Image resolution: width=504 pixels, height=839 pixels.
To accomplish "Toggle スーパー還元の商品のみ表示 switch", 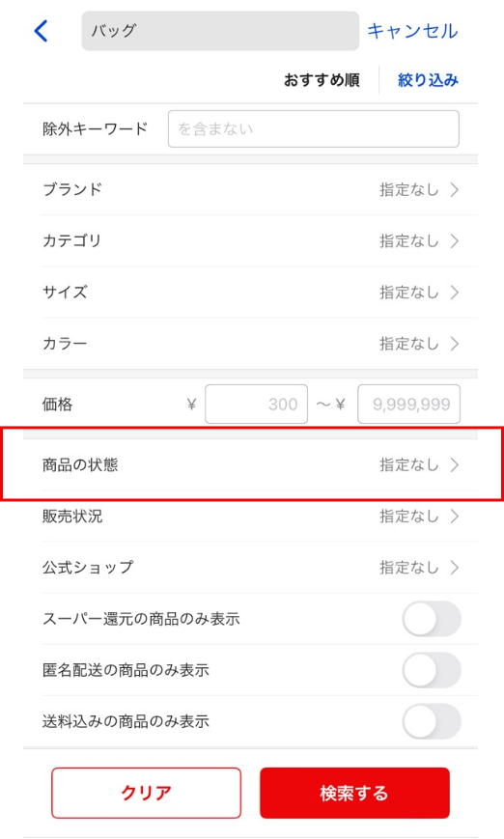I will [x=432, y=619].
